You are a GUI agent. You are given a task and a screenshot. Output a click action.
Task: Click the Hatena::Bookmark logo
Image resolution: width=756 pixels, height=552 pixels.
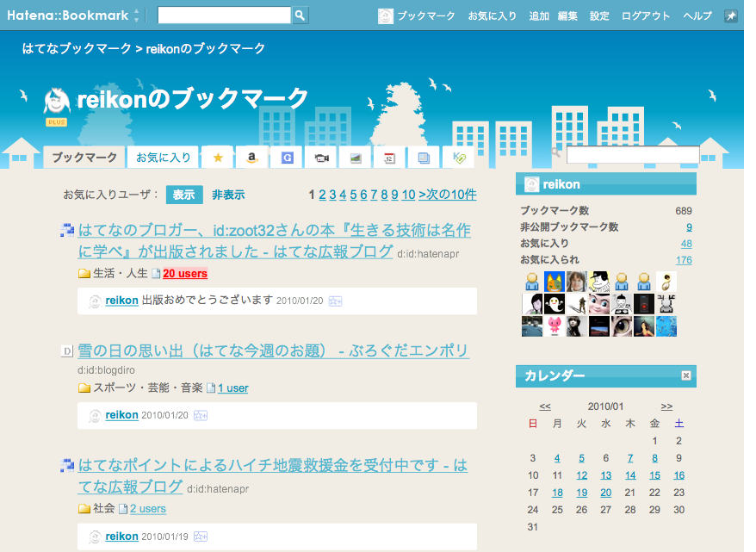pyautogui.click(x=68, y=16)
